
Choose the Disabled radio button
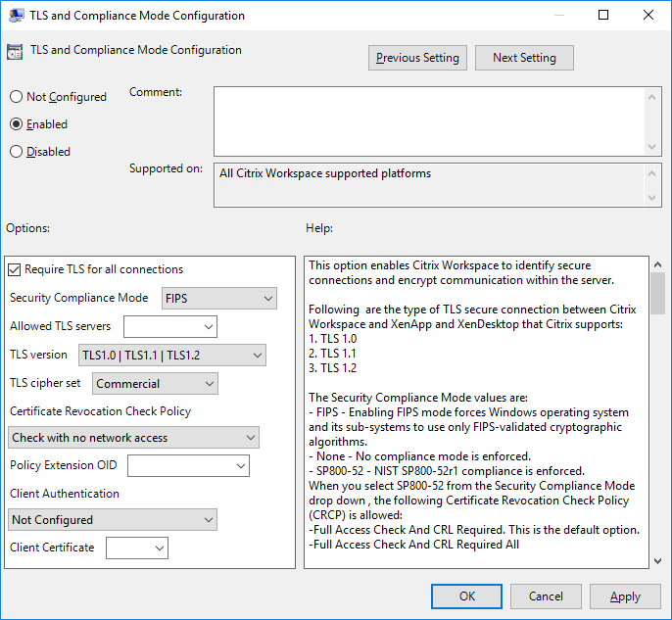[x=16, y=152]
